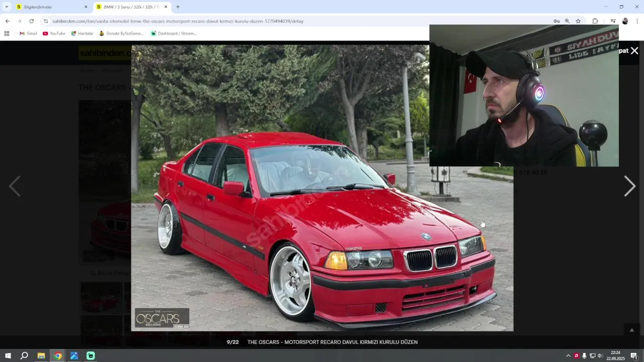Viewport: 644px width, 362px height.
Task: Open the zoom magnifier icon
Action: (567, 21)
